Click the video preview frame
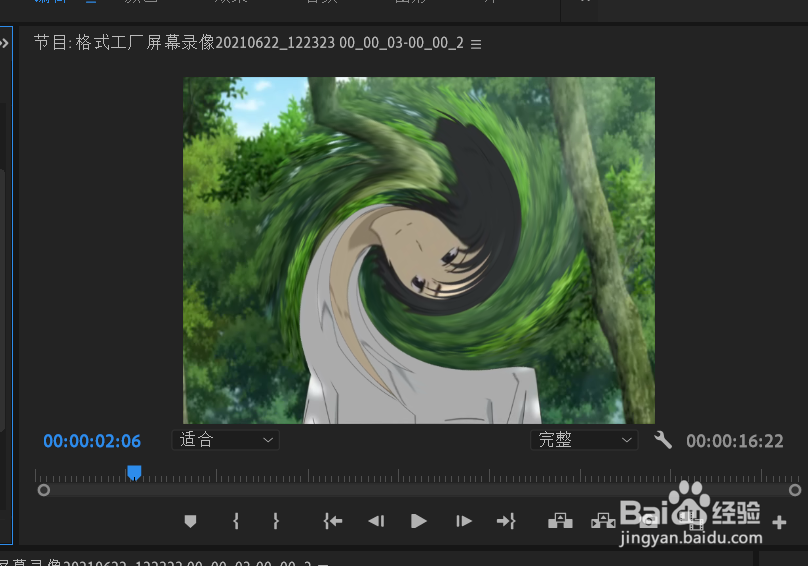This screenshot has width=808, height=566. 419,250
